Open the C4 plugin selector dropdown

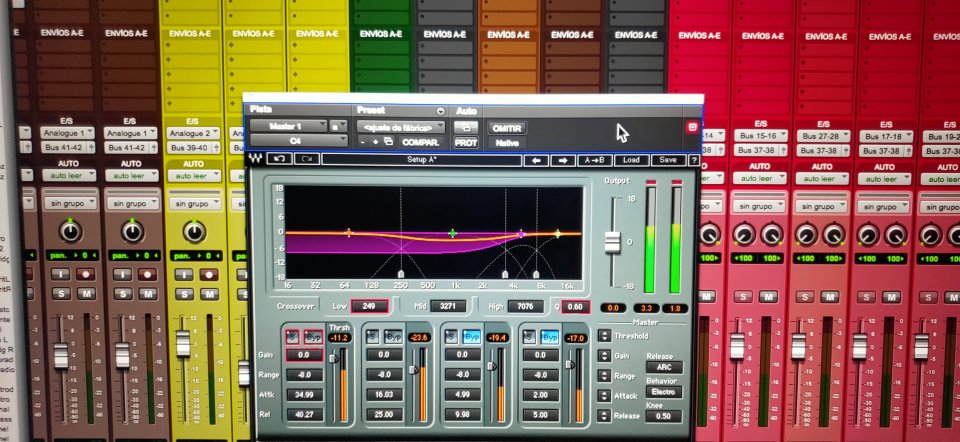299,141
